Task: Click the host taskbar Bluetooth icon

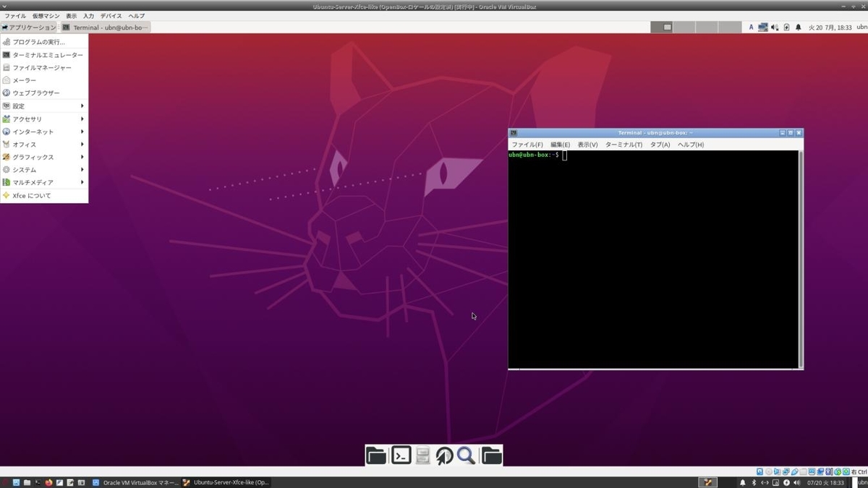Action: point(753,482)
